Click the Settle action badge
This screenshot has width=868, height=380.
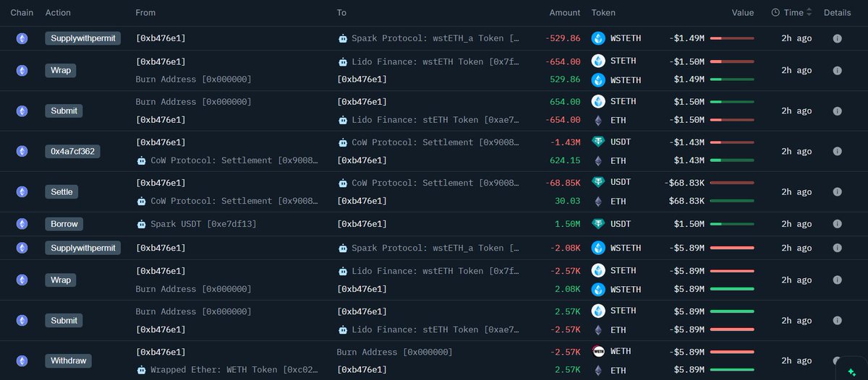(61, 192)
